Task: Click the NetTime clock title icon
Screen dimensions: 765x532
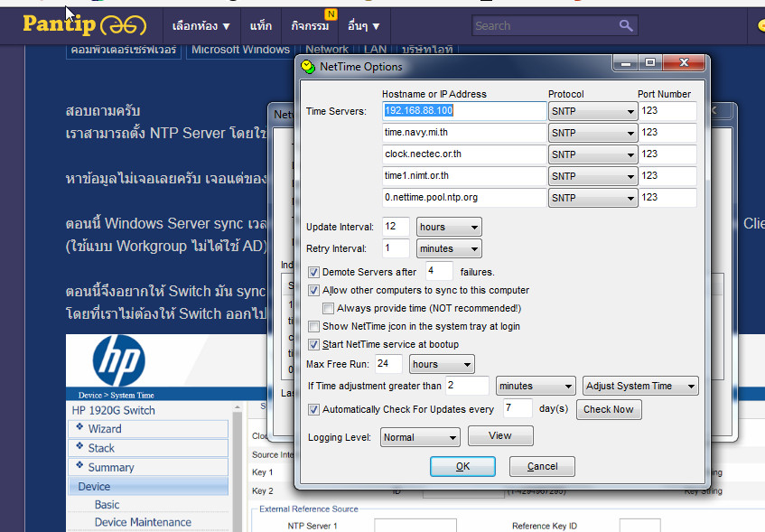Action: [308, 66]
